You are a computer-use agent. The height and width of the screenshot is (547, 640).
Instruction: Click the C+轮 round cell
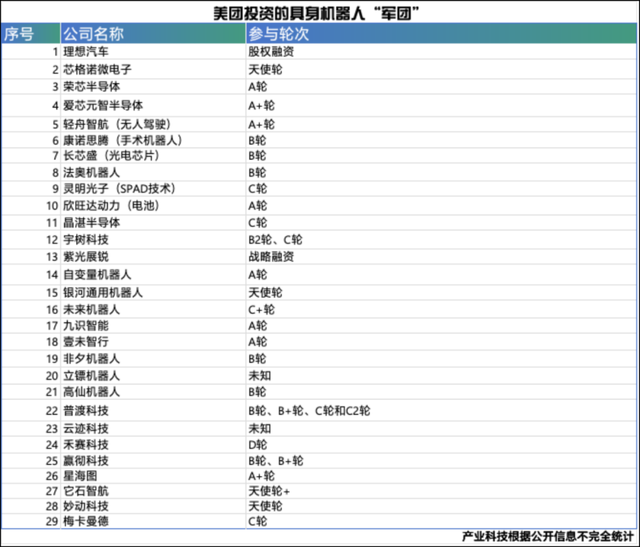point(441,309)
